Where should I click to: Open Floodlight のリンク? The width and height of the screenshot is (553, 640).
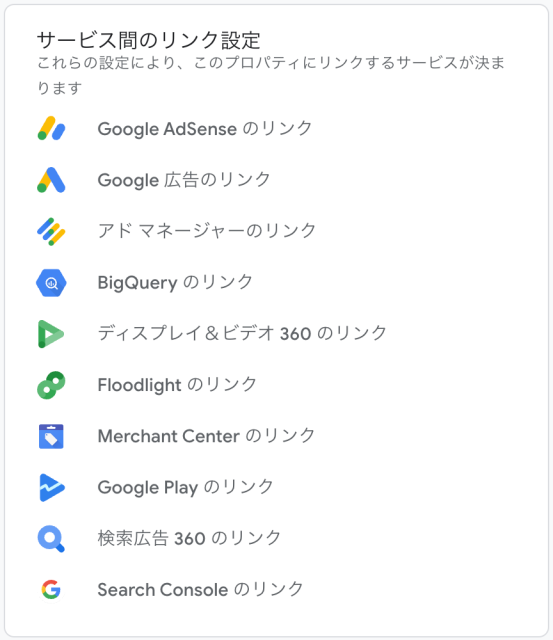tap(177, 385)
